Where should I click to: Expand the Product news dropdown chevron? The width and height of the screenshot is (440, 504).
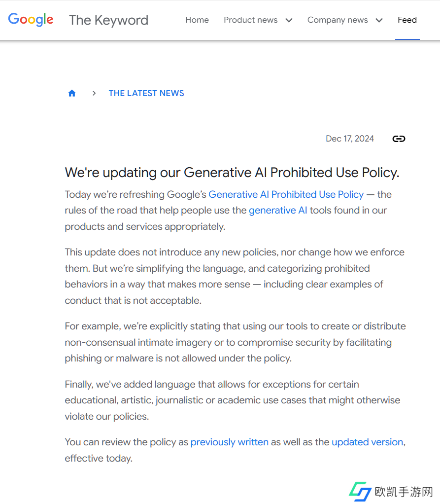tap(289, 20)
